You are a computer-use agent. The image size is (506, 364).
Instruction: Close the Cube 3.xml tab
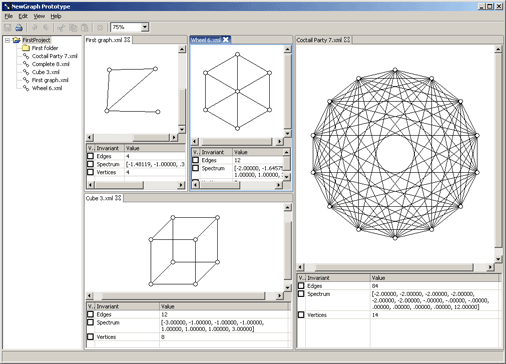coord(118,198)
